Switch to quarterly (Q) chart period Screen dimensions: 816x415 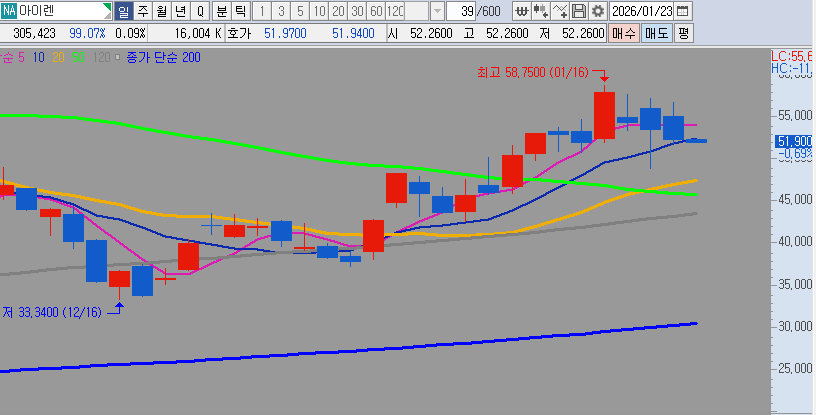[200, 11]
